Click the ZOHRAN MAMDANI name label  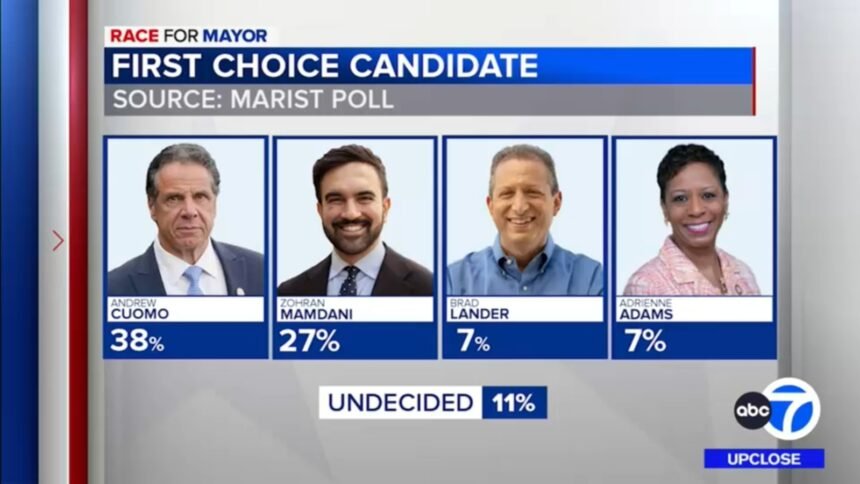click(355, 309)
